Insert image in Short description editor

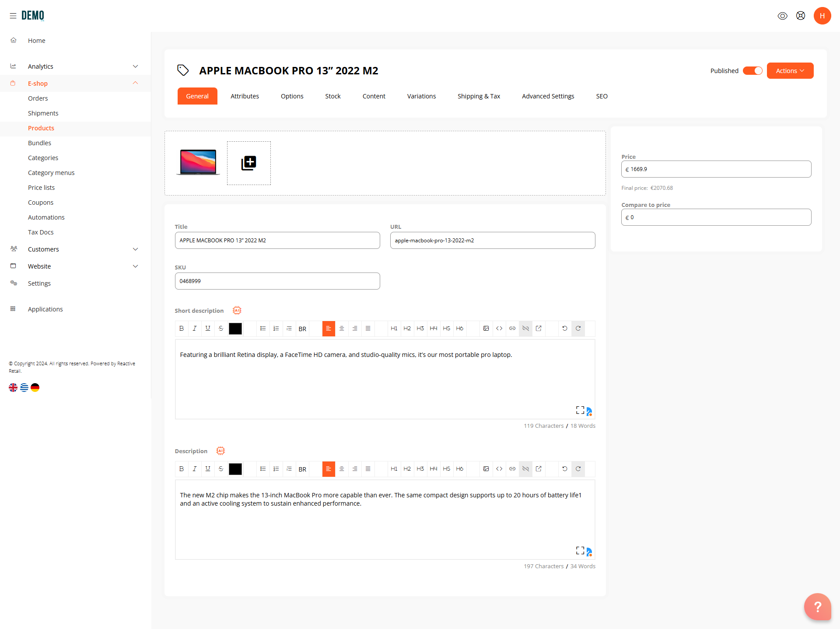486,328
